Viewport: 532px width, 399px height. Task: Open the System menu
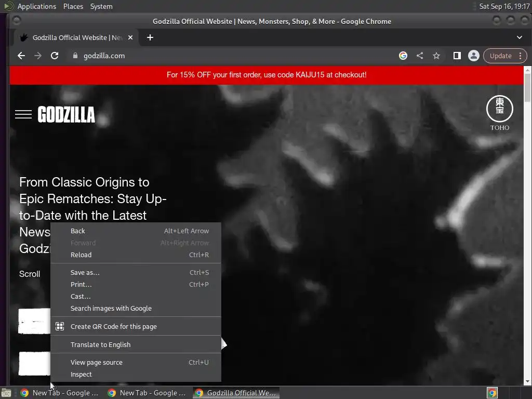(101, 6)
